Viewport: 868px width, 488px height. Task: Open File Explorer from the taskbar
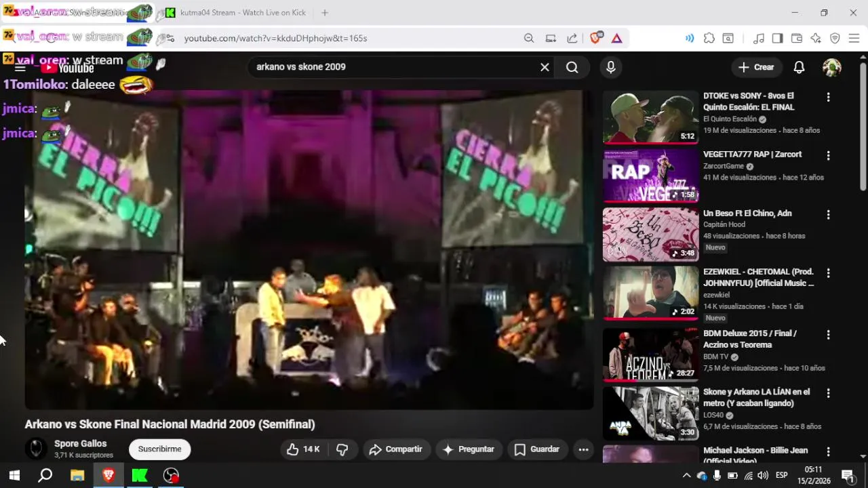pyautogui.click(x=77, y=475)
